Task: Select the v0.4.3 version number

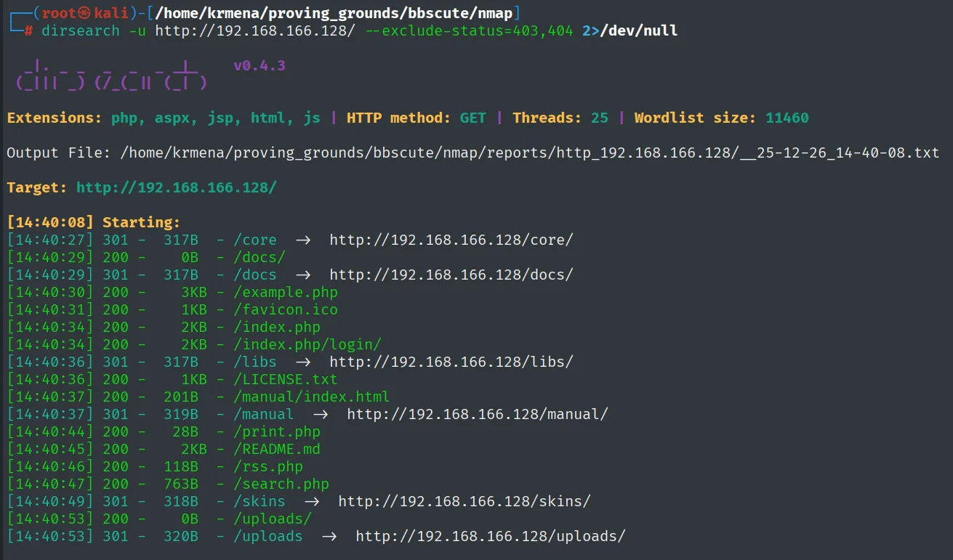Action: [260, 66]
